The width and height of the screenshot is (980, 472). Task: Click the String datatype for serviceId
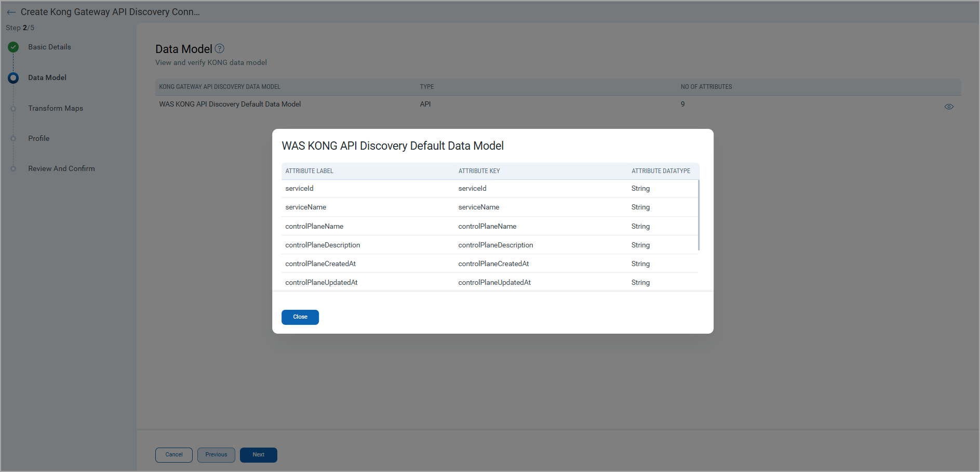(640, 188)
